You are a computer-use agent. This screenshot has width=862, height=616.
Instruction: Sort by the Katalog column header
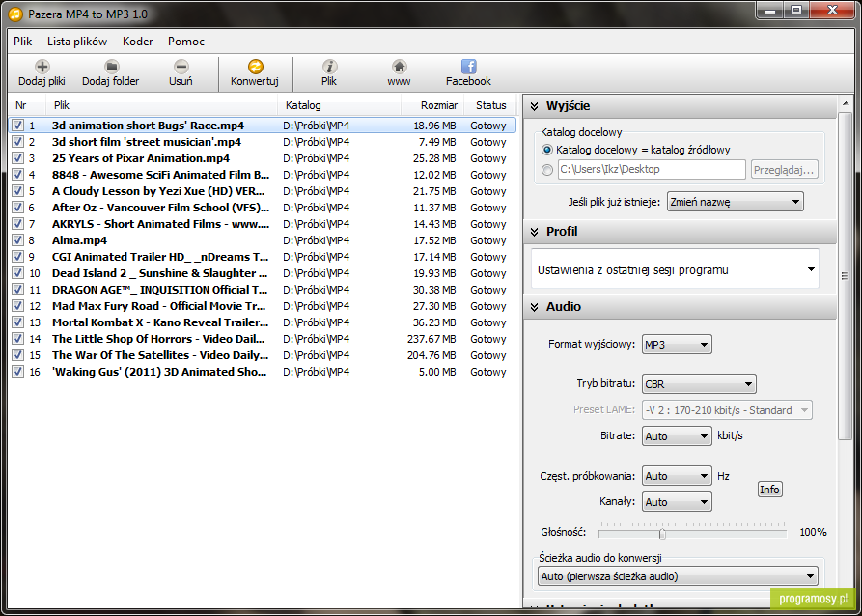[x=341, y=105]
